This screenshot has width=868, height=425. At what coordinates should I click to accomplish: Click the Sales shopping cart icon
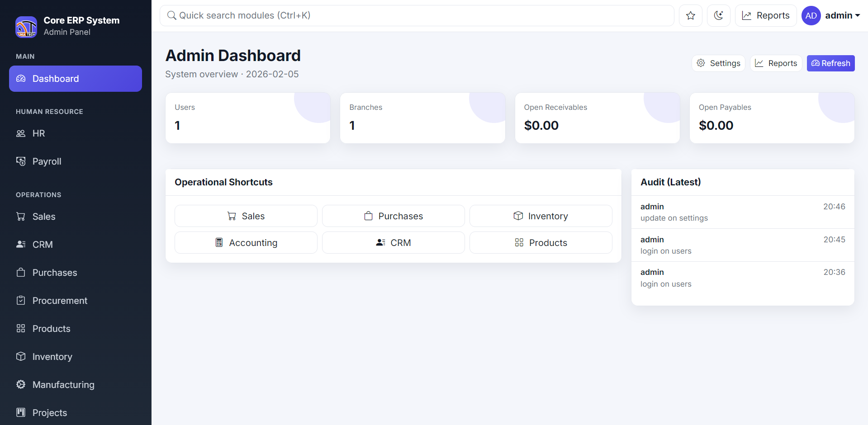(20, 217)
